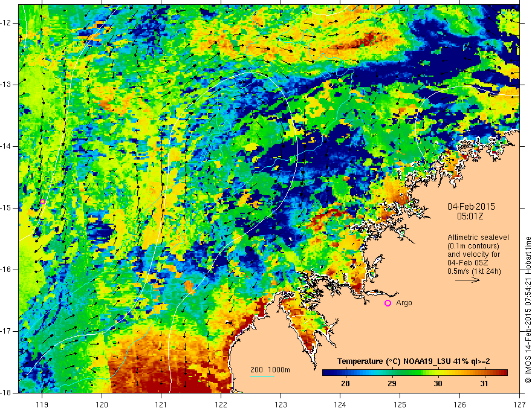Click the magenta Argo legend circle
Viewport: 532px width, 411px height.
tap(388, 303)
